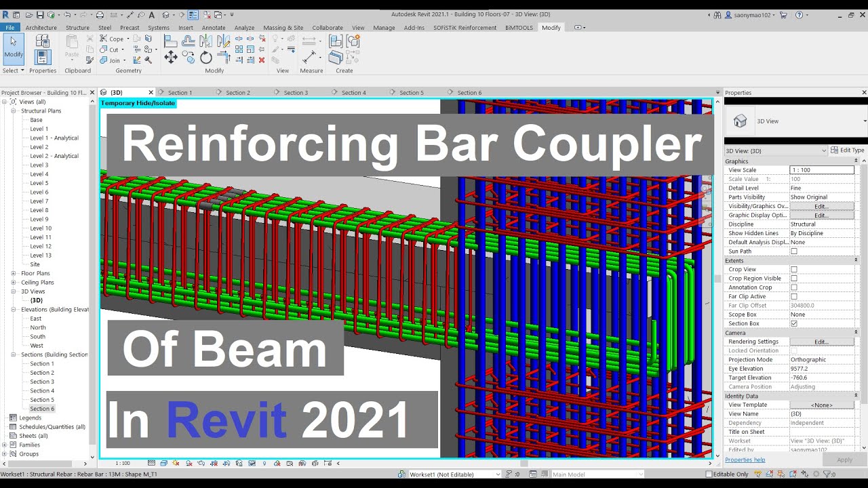Open the Select panel dropdown
Viewport: 868px width, 488px height.
[14, 70]
